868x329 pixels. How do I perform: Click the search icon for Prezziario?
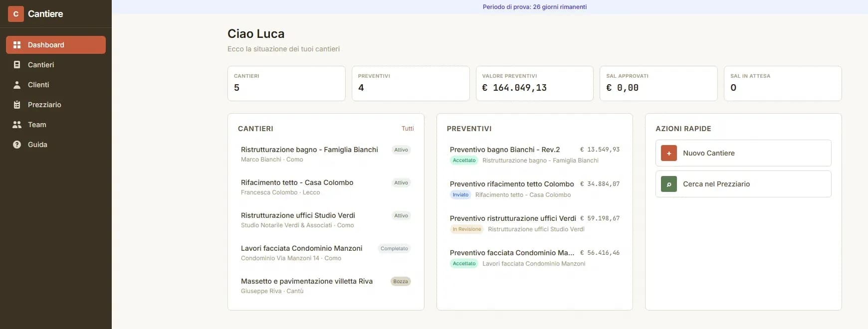click(x=669, y=184)
